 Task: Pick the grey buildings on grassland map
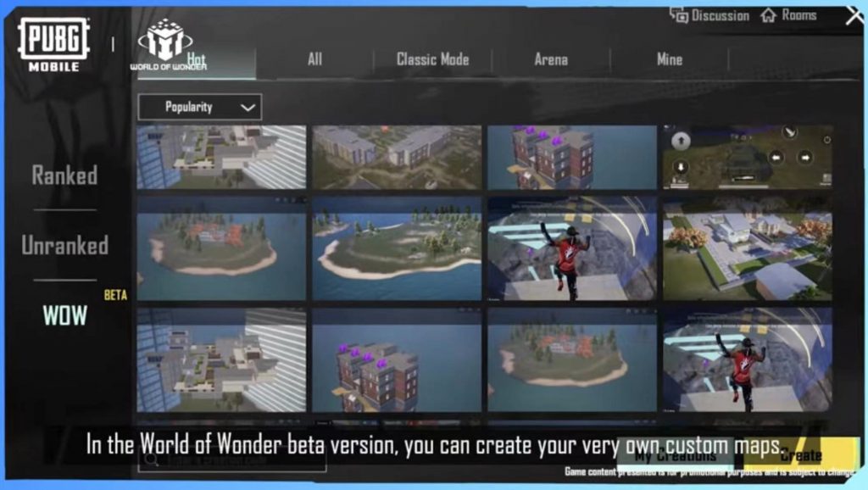tap(397, 157)
